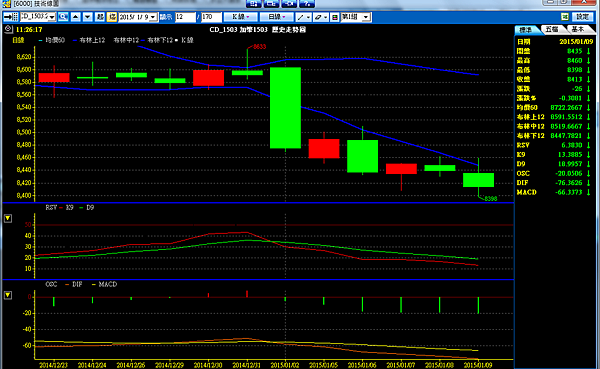Click the magnifier search icon in toolbar
The image size is (600, 369).
pos(63,17)
